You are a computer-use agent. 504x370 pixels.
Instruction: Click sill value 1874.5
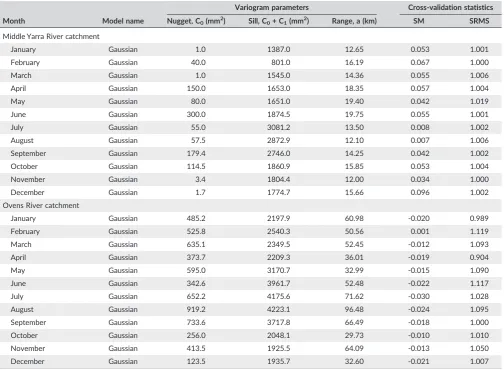pos(279,114)
